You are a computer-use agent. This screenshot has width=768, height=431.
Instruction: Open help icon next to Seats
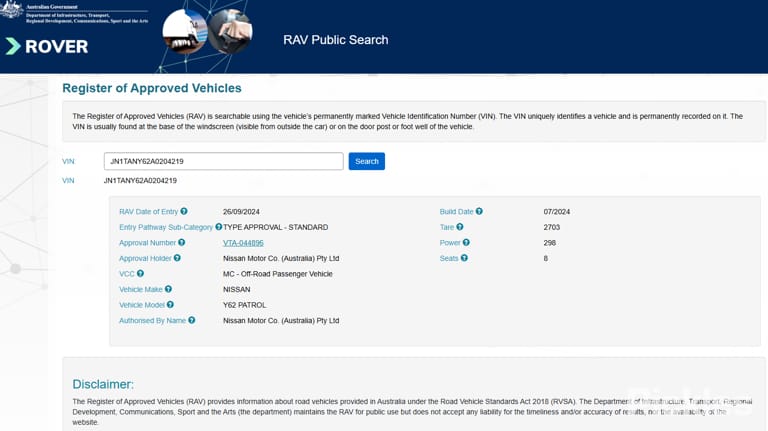464,258
